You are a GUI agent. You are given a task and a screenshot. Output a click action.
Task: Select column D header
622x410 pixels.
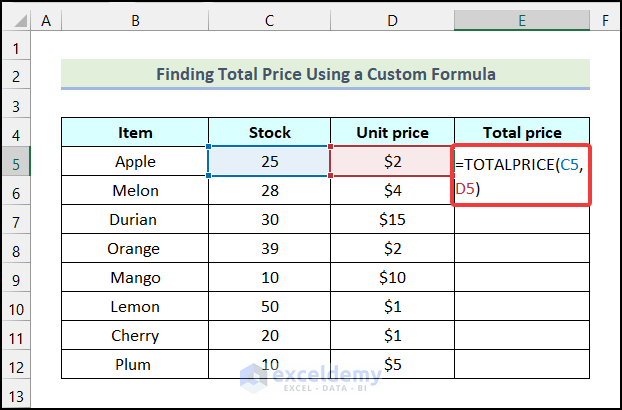(392, 19)
